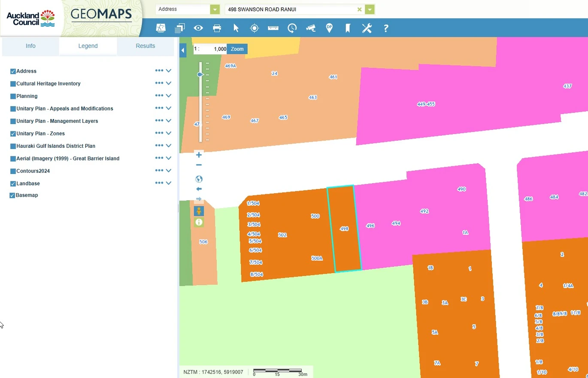
Task: Click the zoom level slider handle
Action: tap(200, 75)
